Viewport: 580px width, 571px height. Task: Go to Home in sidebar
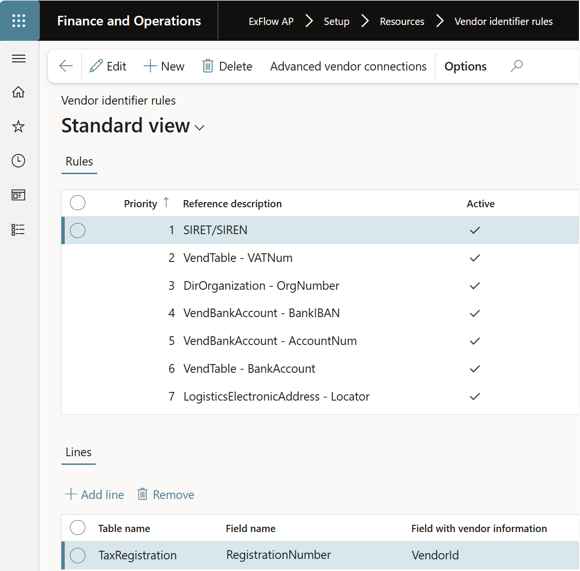point(18,92)
